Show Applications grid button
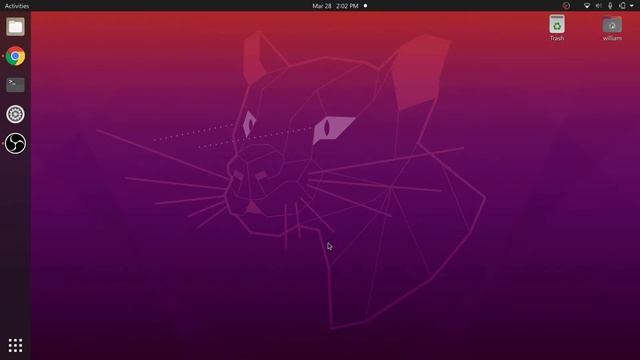Viewport: 640px width, 360px height. click(16, 345)
